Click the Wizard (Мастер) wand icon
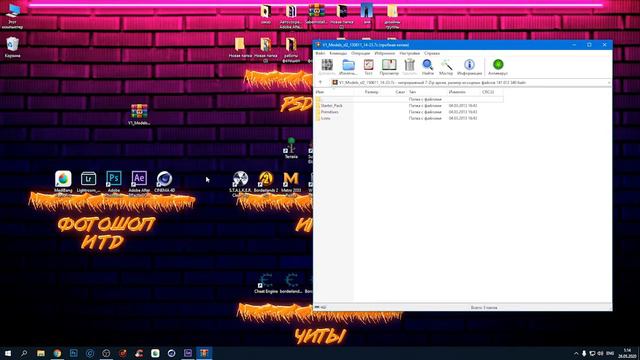Image resolution: width=640 pixels, height=360 pixels. pos(446,67)
